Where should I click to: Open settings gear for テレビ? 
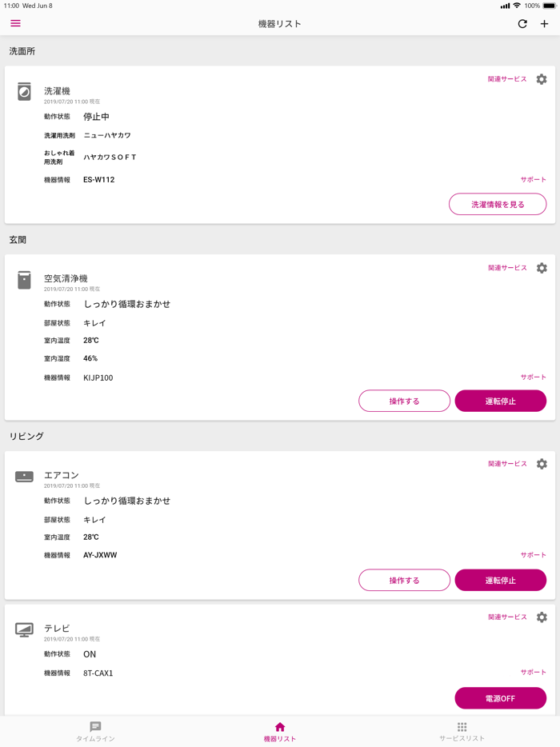[542, 617]
